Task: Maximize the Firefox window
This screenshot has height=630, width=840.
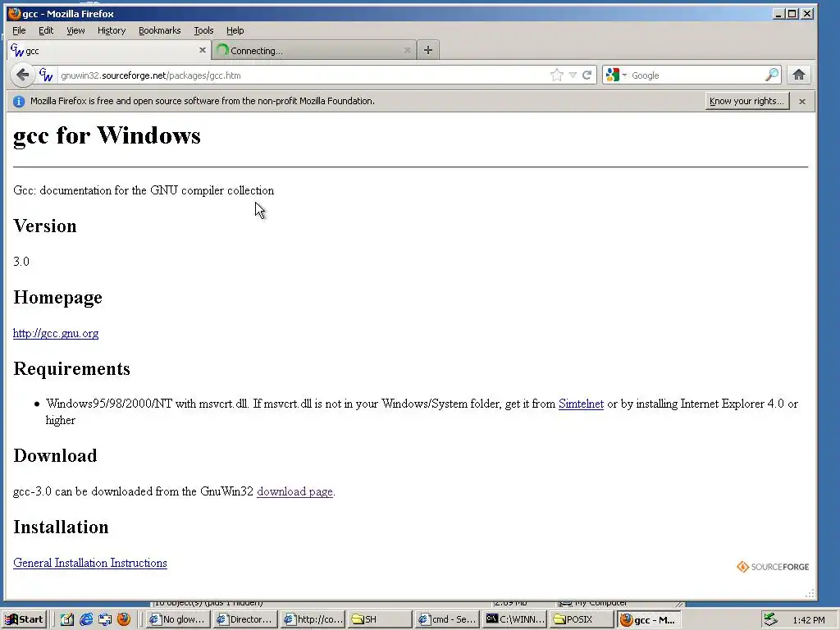Action: coord(792,13)
